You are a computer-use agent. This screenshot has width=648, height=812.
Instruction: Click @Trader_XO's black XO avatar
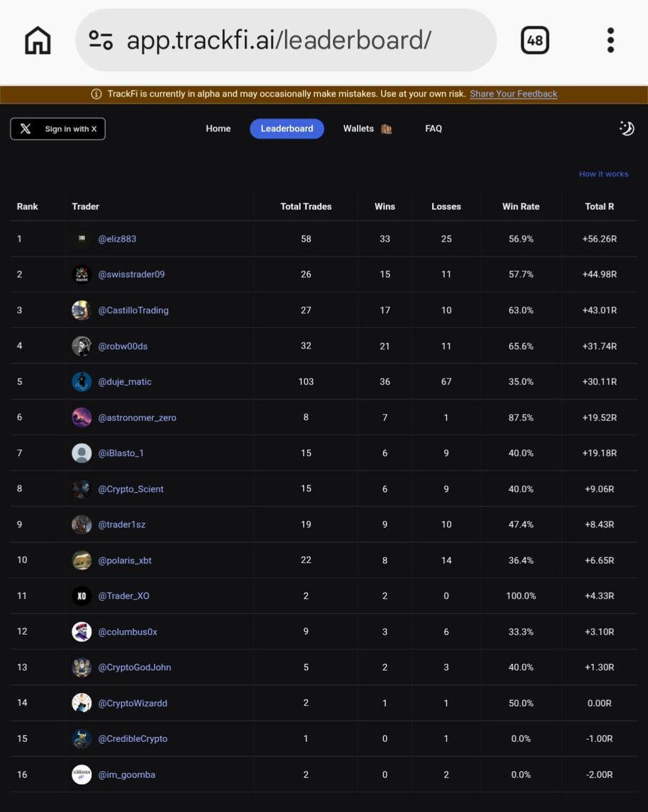(81, 595)
